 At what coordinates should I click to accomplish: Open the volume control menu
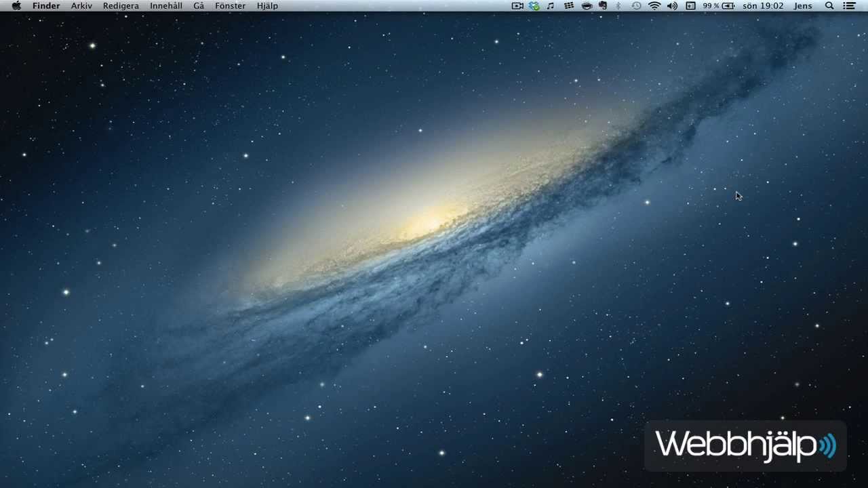(x=672, y=6)
